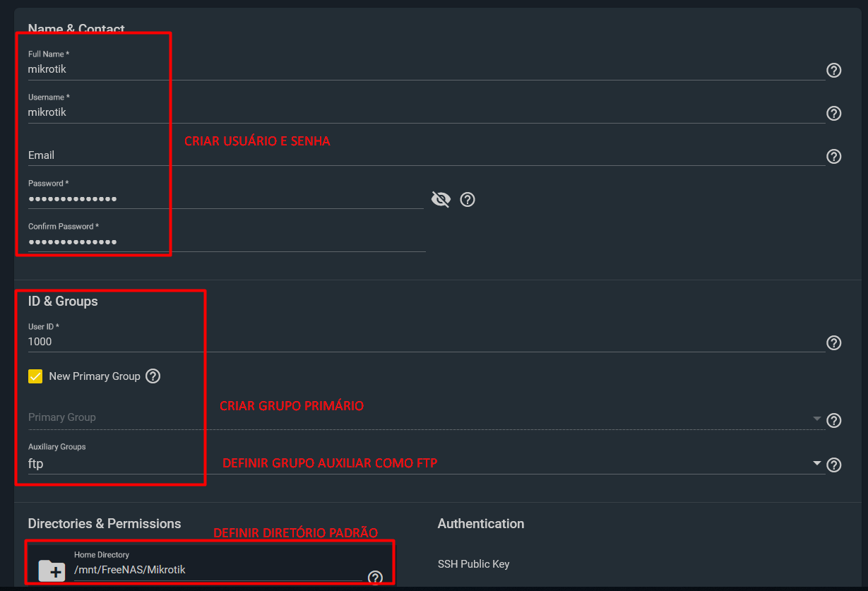Click the Auxiliary Groups value ftp
The image size is (868, 591).
click(x=35, y=464)
